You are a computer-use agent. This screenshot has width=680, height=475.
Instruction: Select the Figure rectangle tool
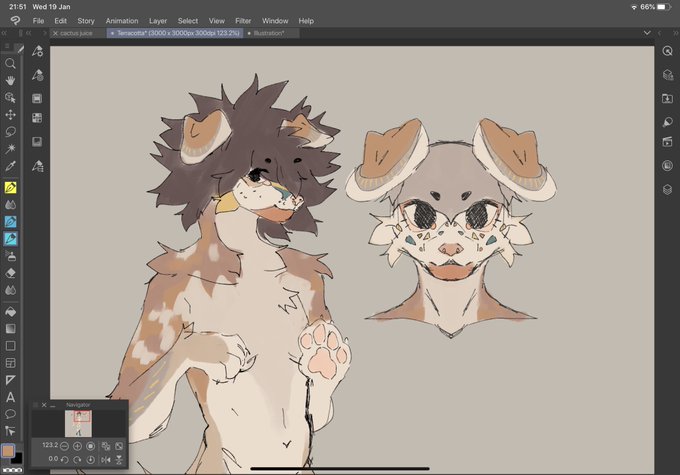pos(10,346)
